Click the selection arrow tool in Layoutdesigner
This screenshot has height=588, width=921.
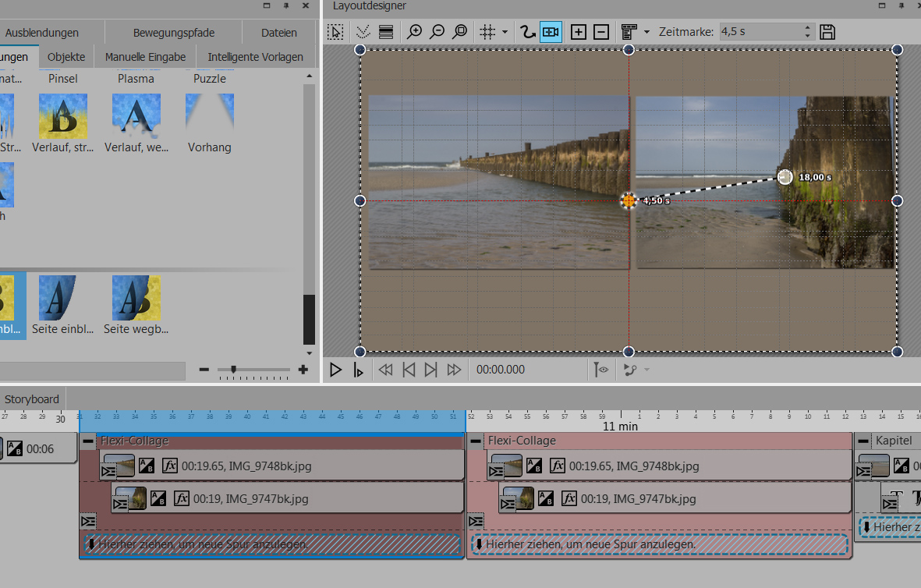tap(335, 32)
